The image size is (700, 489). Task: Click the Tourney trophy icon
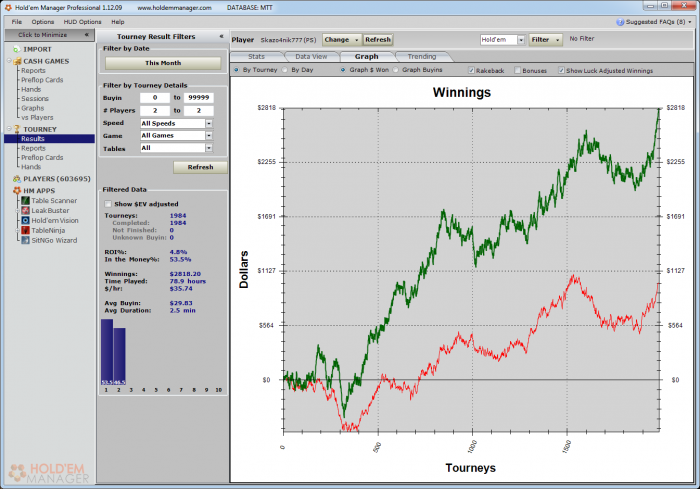(x=17, y=129)
